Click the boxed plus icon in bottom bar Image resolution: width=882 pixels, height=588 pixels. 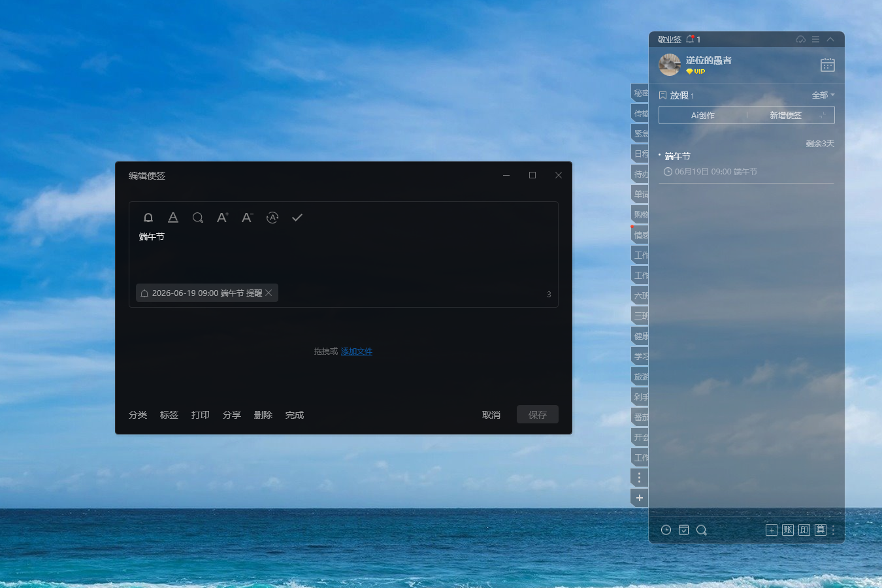point(772,530)
